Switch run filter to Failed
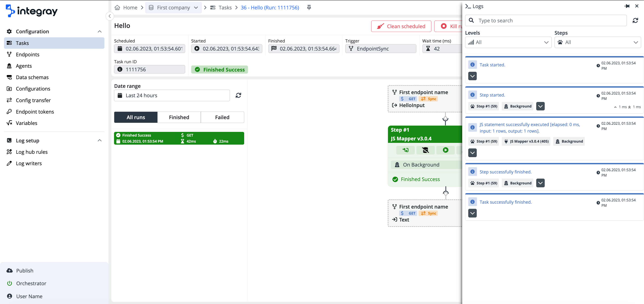This screenshot has height=304, width=644. (x=222, y=117)
